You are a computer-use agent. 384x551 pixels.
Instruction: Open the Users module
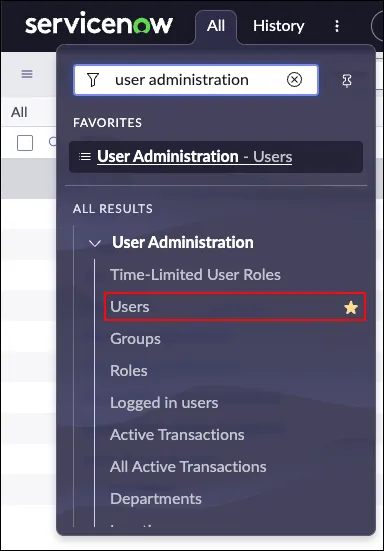[235, 307]
